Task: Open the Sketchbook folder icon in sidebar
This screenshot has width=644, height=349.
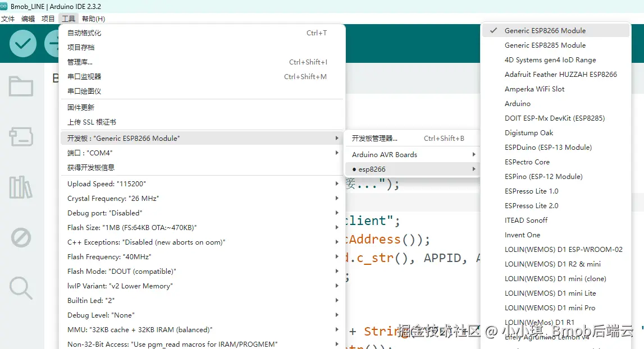Action: (21, 86)
